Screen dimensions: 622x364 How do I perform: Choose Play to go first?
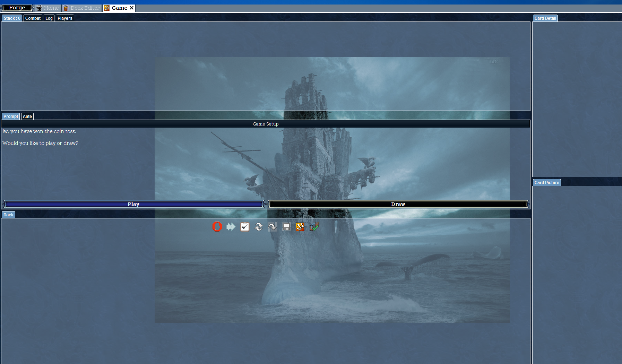click(x=133, y=204)
